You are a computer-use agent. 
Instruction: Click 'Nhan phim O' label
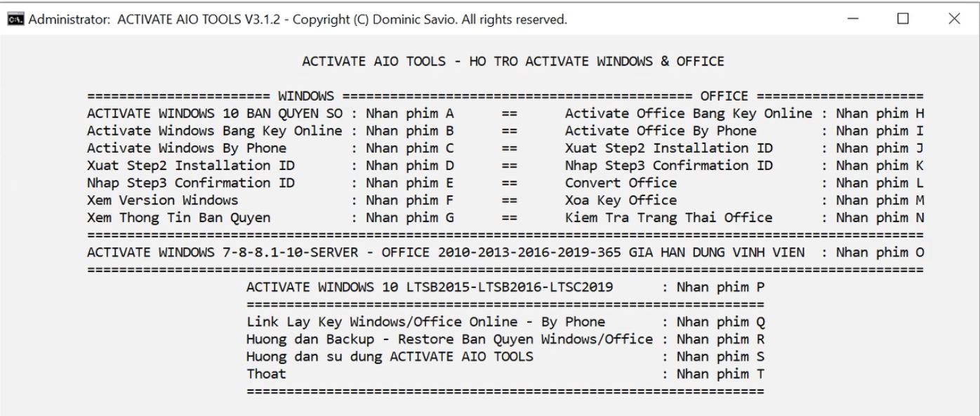(880, 252)
